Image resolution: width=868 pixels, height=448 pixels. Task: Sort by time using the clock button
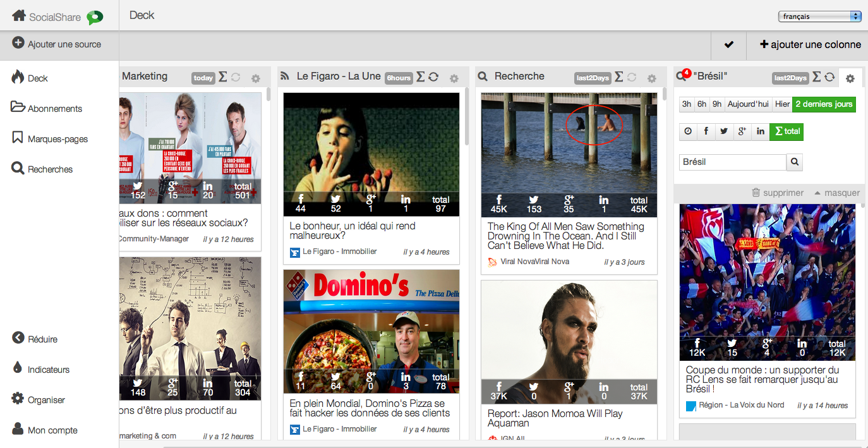688,131
